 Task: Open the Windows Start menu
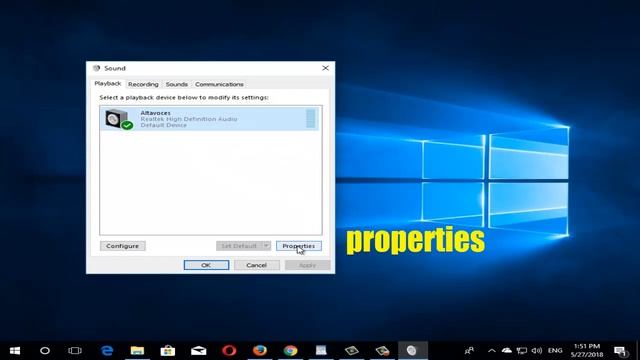15,351
